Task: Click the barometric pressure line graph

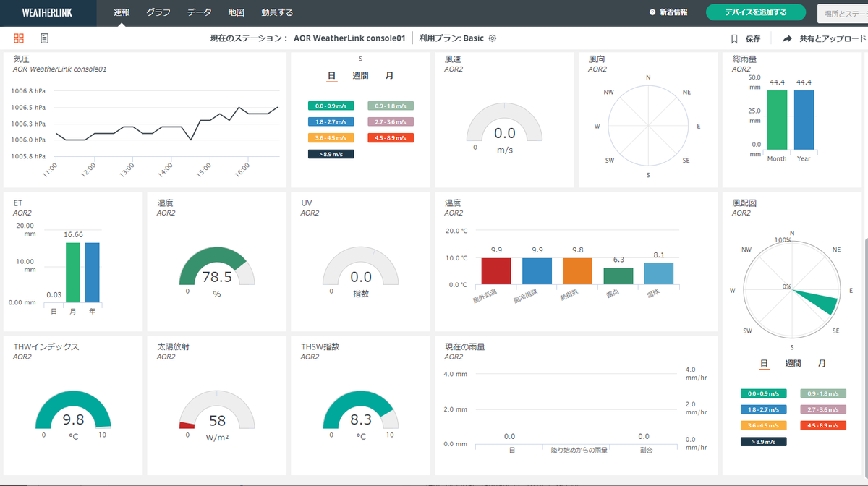Action: coord(166,123)
